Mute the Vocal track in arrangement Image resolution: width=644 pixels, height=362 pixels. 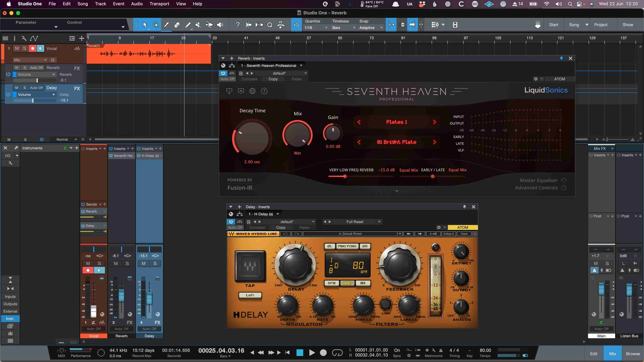(x=17, y=48)
